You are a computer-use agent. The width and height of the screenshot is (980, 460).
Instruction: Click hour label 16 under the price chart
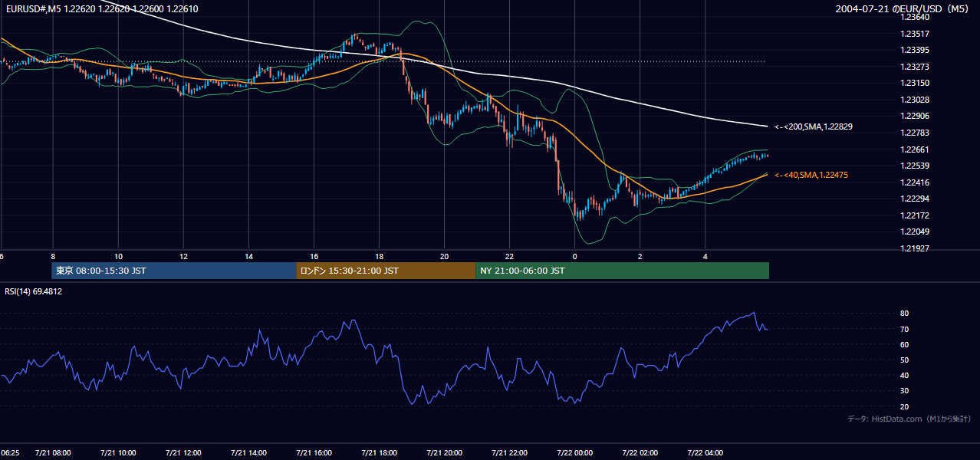[x=314, y=256]
